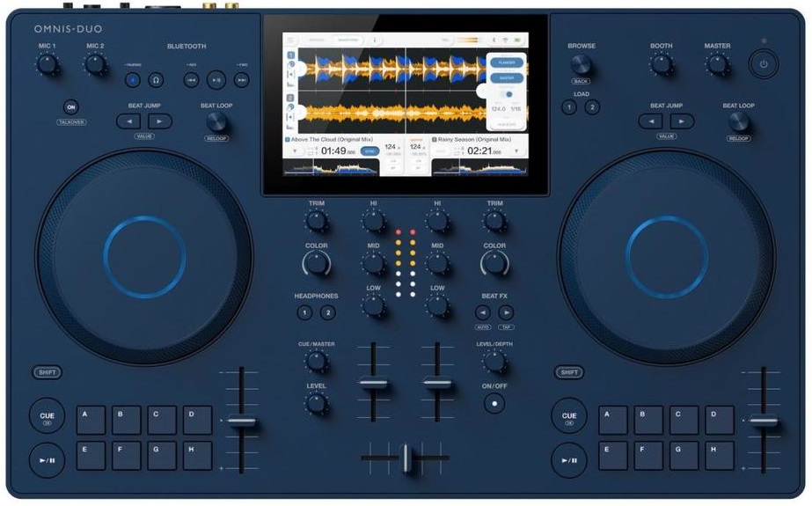Click channel 2 volume fader handle
The width and height of the screenshot is (812, 506).
[437, 384]
